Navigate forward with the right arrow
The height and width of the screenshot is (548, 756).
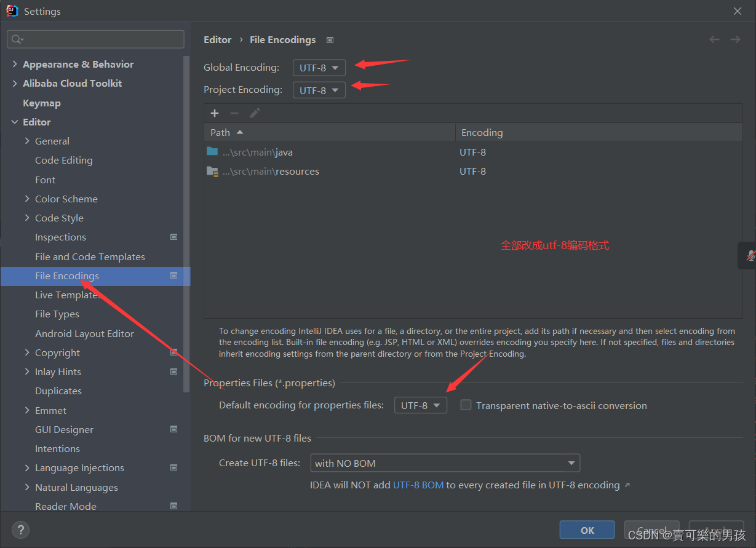(735, 39)
